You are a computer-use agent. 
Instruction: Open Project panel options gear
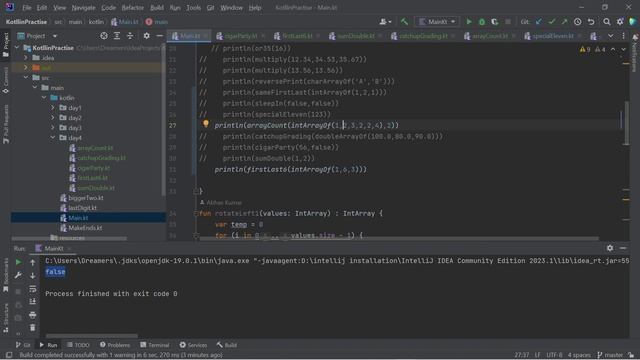coord(147,36)
